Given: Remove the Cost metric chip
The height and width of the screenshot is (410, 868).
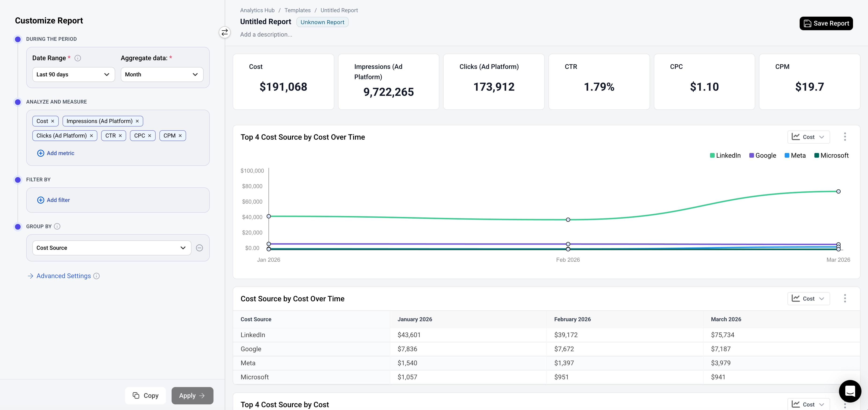Looking at the screenshot, I should point(53,121).
